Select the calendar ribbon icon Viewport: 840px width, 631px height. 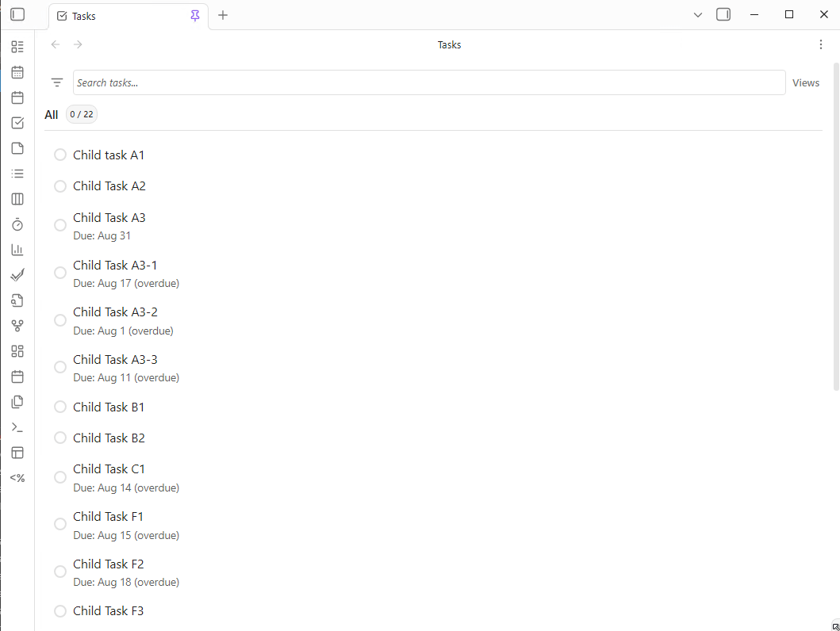tap(17, 72)
